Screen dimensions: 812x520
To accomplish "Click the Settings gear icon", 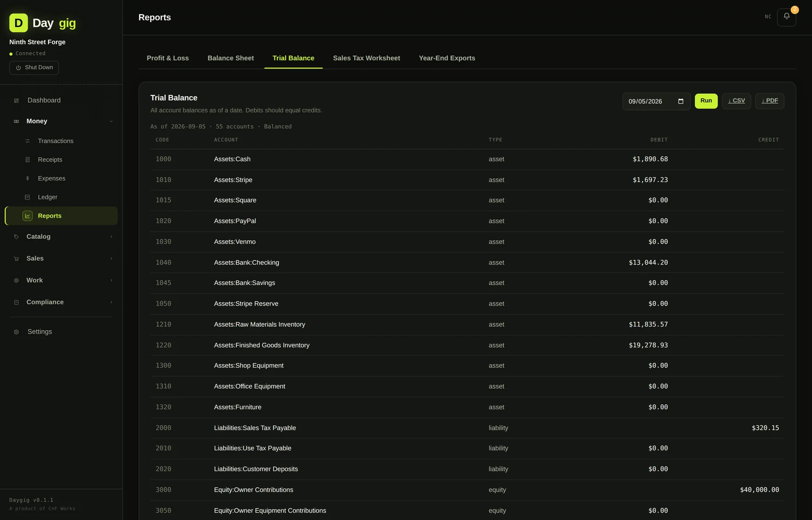I will tap(17, 332).
